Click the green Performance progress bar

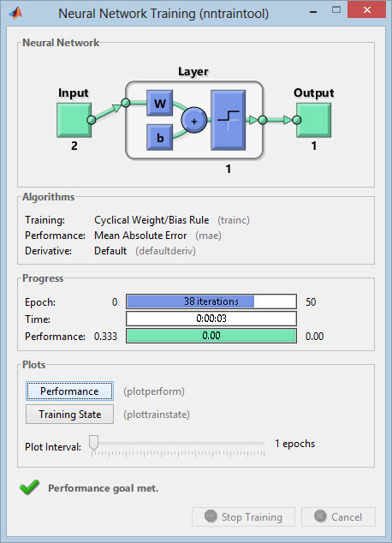211,336
